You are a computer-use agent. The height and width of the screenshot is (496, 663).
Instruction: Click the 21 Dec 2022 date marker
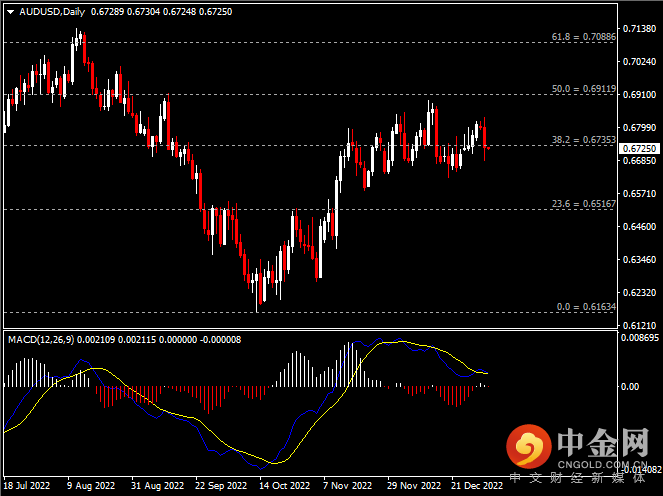[x=475, y=487]
